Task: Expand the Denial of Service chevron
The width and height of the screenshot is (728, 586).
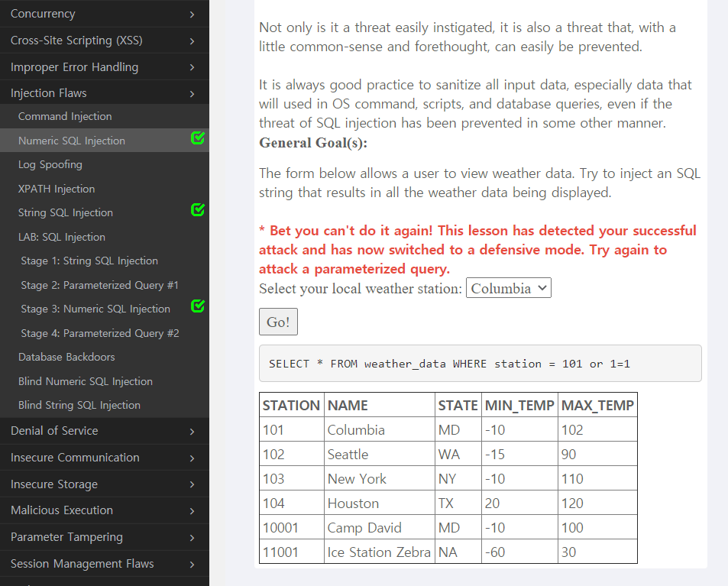Action: click(193, 432)
